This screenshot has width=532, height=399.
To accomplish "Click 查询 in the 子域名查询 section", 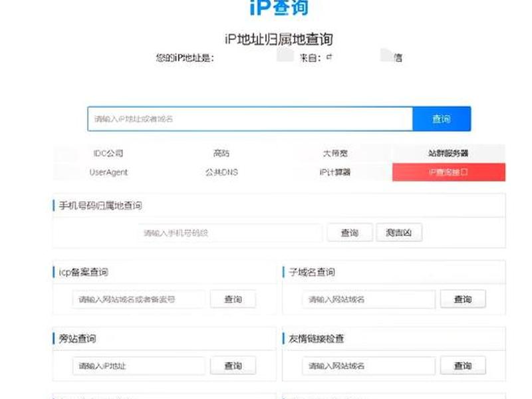I will 463,299.
